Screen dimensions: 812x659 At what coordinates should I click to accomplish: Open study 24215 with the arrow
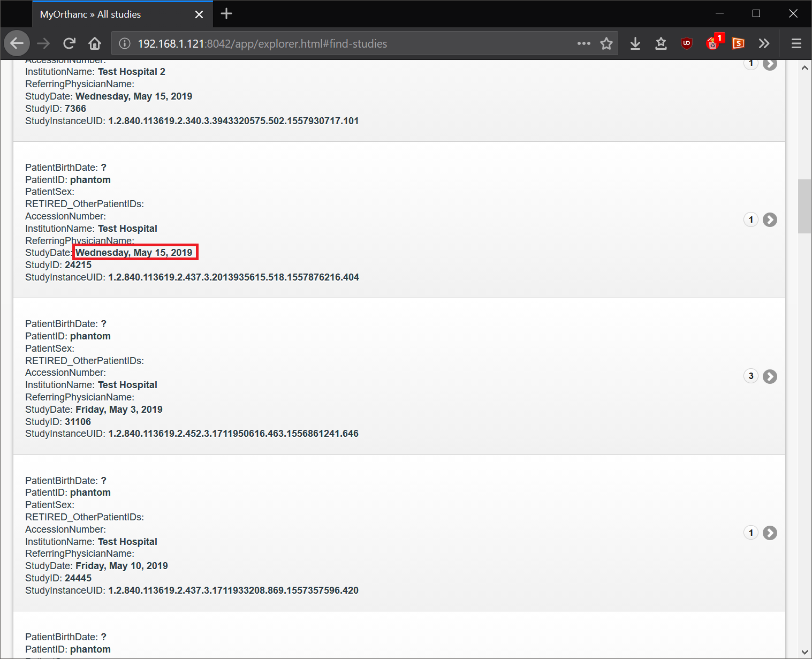click(x=770, y=220)
